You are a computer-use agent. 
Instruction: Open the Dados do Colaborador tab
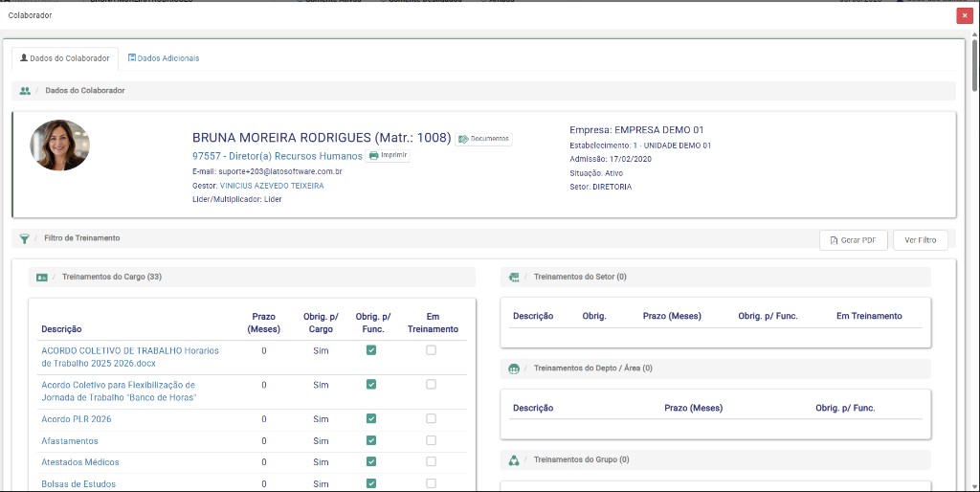[65, 58]
